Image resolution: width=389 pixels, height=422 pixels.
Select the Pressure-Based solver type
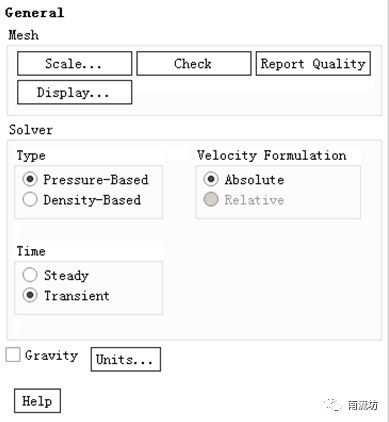pyautogui.click(x=30, y=179)
